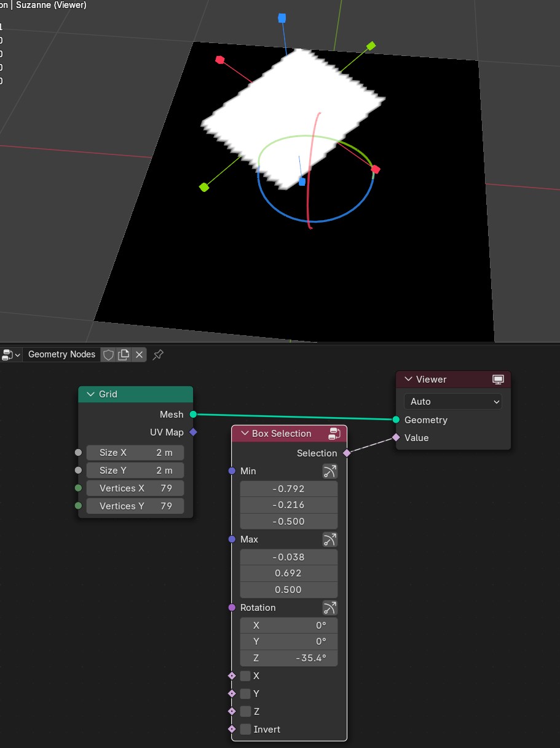The width and height of the screenshot is (560, 748).
Task: Click the Geometry Nodes name field
Action: (61, 354)
